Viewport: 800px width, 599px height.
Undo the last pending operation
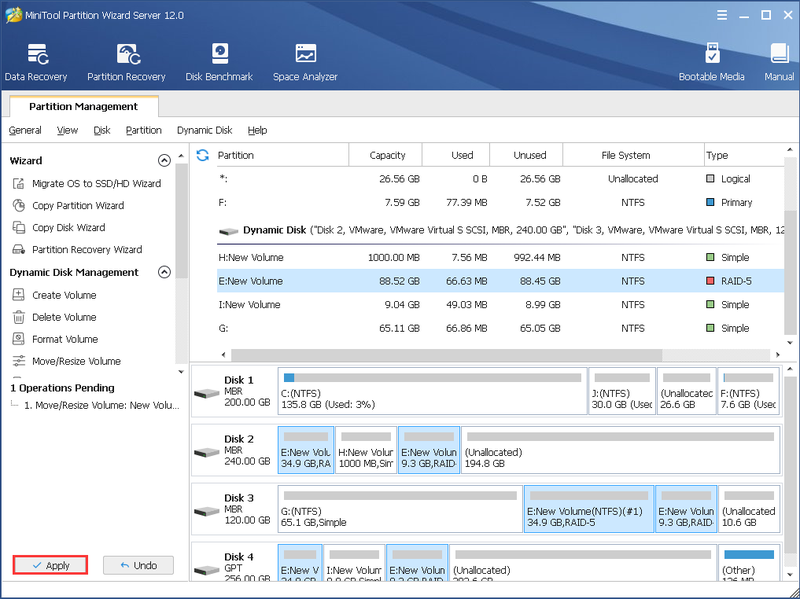(138, 565)
